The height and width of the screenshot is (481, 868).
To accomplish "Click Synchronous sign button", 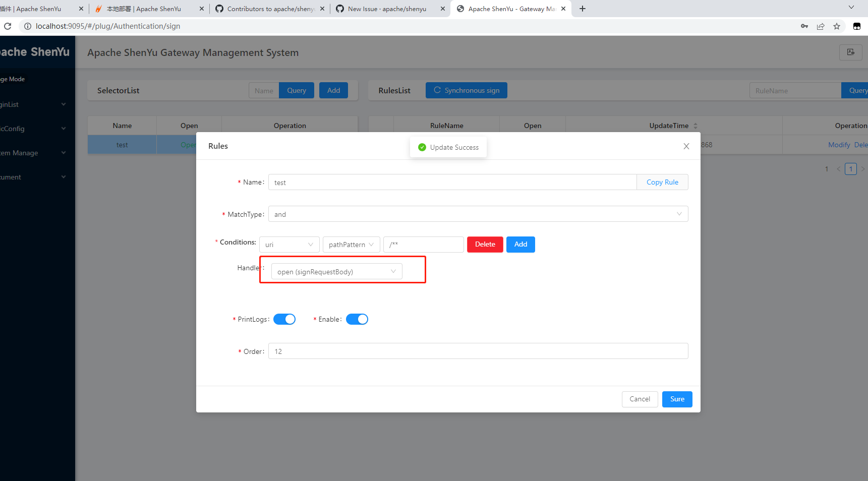I will tap(467, 90).
